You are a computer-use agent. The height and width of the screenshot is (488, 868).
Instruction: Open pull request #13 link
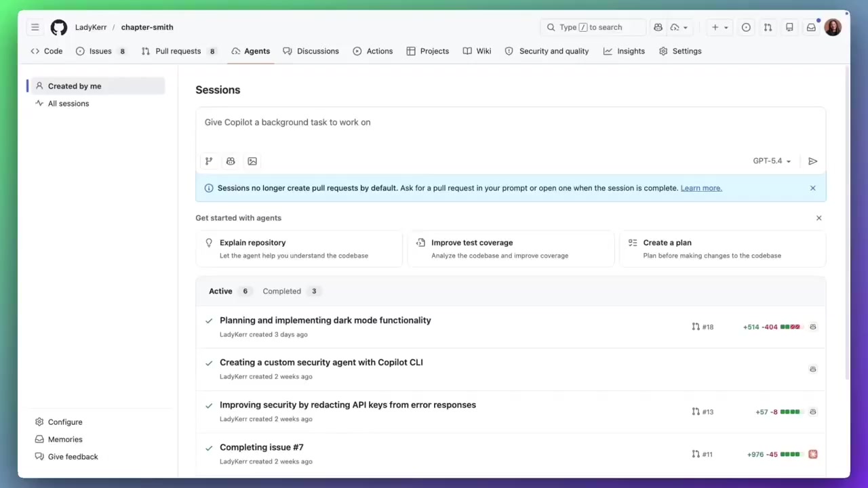pos(703,411)
